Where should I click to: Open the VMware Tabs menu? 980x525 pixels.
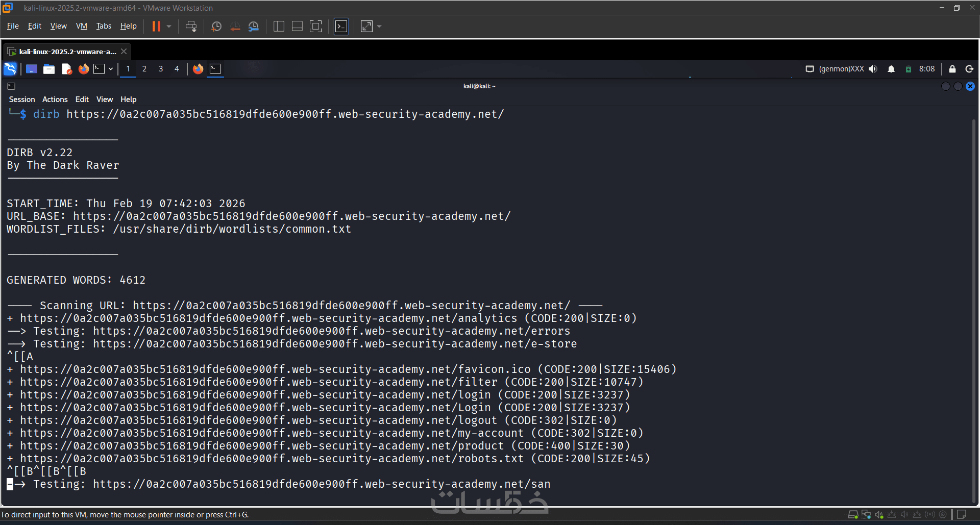tap(104, 26)
